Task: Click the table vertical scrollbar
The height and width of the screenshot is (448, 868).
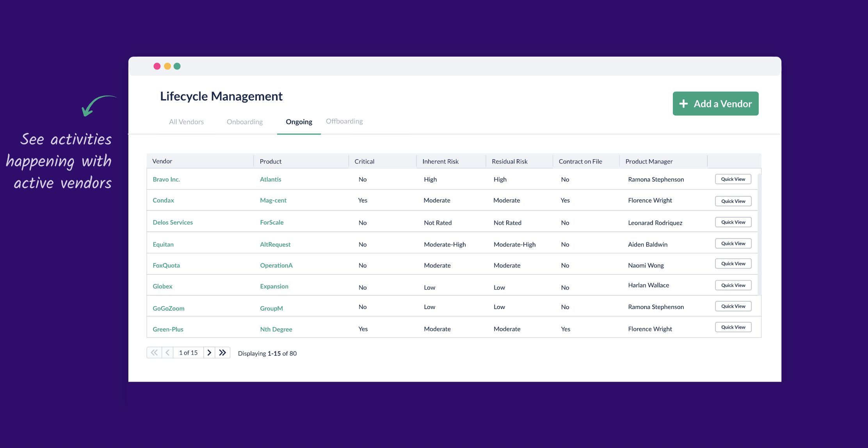Action: [x=759, y=234]
